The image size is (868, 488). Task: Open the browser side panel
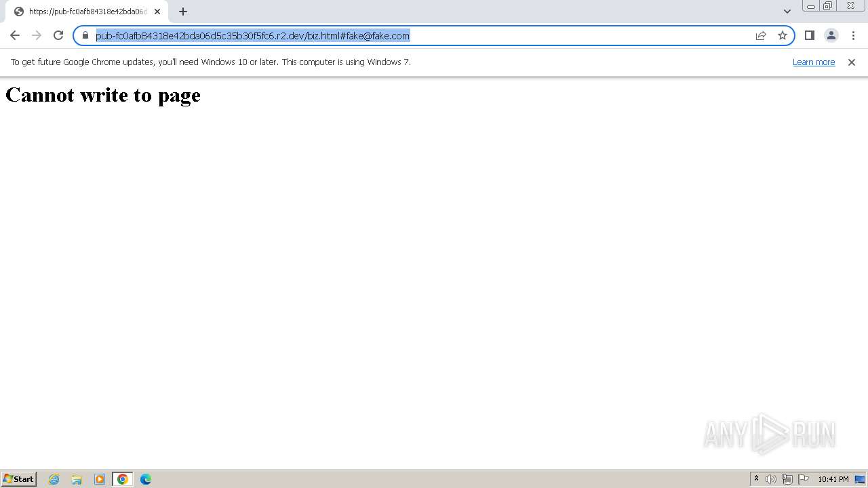point(809,35)
